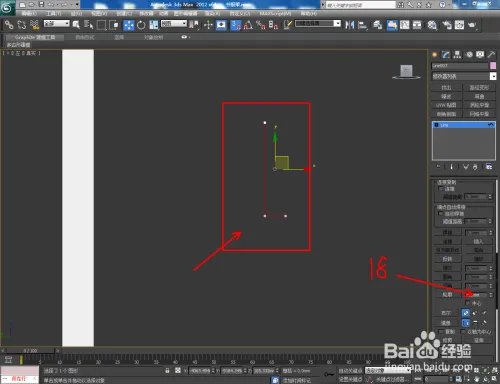Image resolution: width=500 pixels, height=384 pixels.
Task: Toggle the Angle Snap button
Action: click(x=248, y=25)
